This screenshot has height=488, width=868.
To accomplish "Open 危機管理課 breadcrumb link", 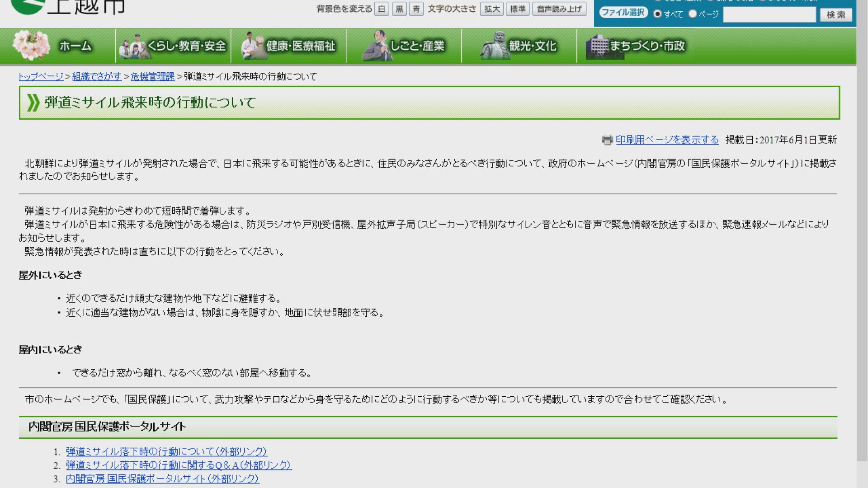I will (x=152, y=77).
